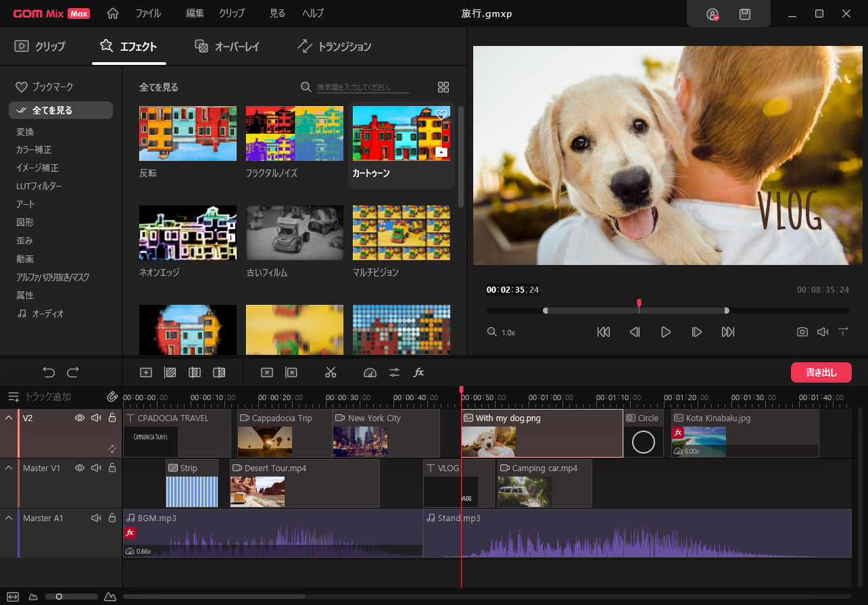Take a snapshot with the camera icon
Screen dimensions: 868x605
802,332
